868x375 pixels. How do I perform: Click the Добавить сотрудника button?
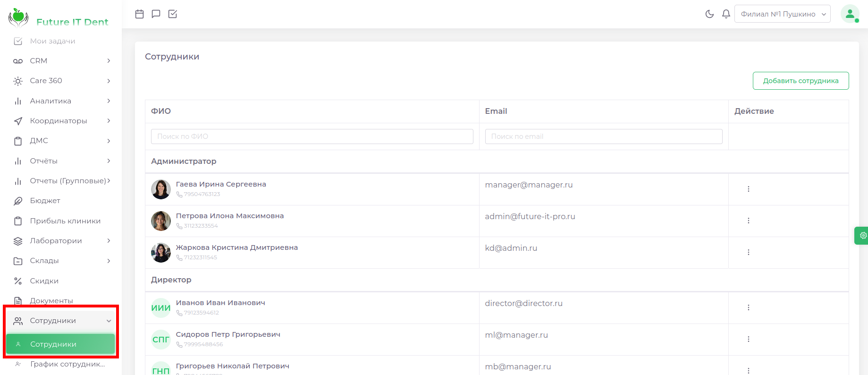tap(801, 81)
